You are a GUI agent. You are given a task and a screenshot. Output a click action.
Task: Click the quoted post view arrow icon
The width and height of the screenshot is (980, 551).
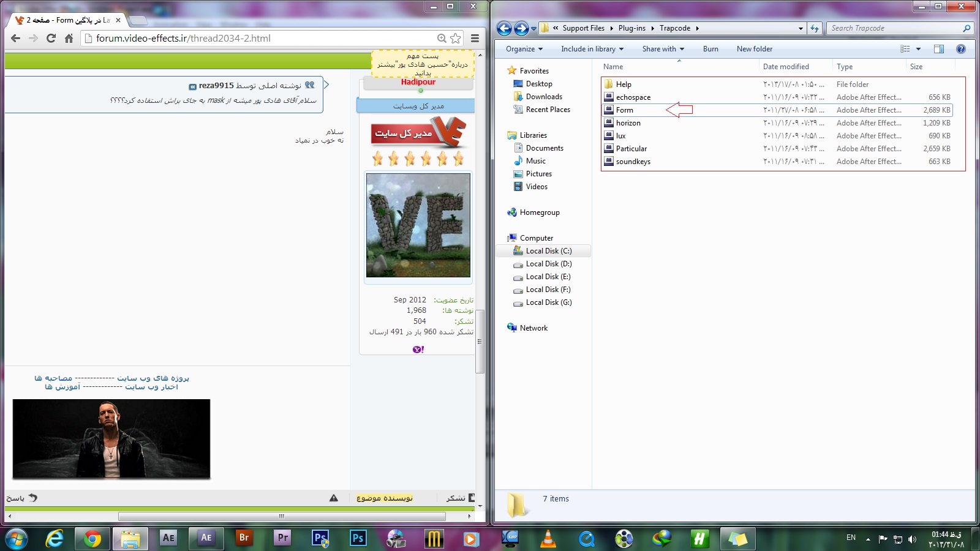tap(192, 86)
